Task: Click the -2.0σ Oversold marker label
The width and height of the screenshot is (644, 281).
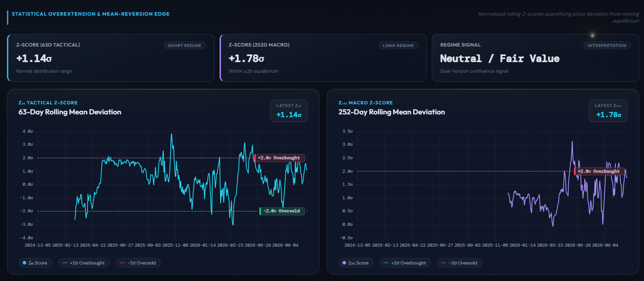Action: (x=282, y=211)
